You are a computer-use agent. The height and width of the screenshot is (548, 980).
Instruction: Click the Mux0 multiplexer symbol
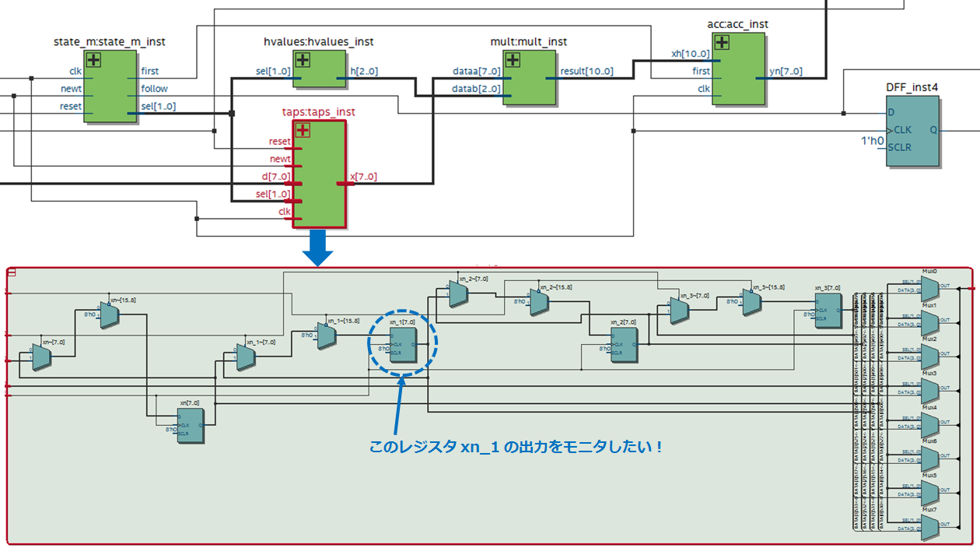pos(929,286)
